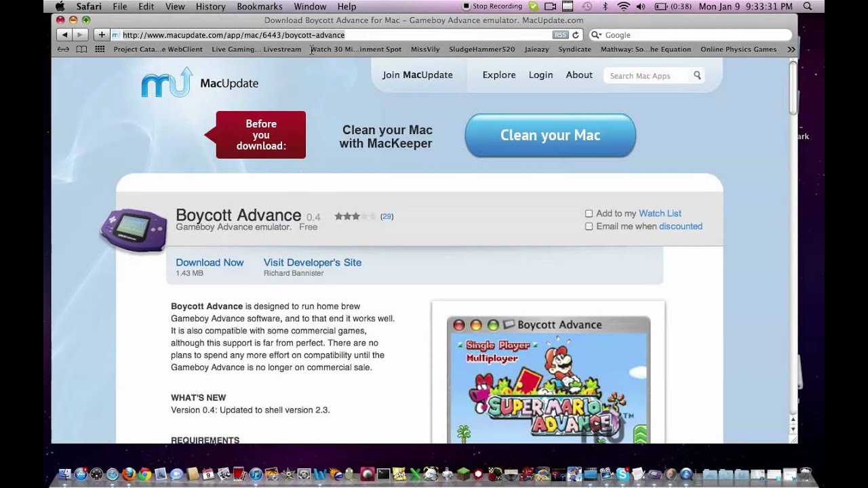868x488 pixels.
Task: Open the Safari menu
Action: click(x=89, y=7)
